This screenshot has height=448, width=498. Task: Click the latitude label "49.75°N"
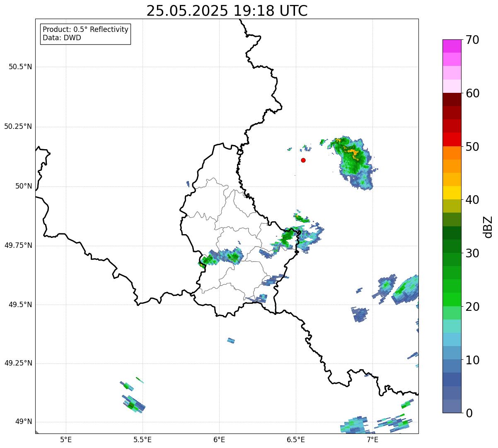coord(18,245)
